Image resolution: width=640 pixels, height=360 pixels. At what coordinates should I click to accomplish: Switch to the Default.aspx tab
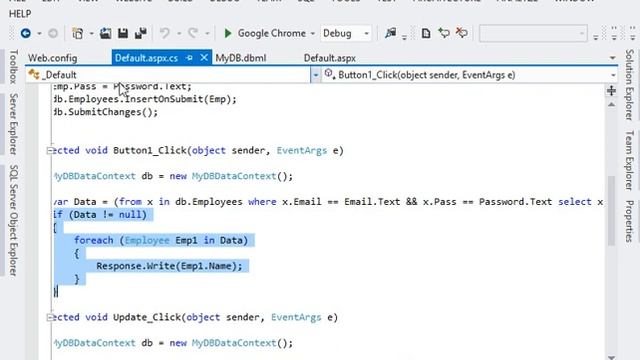[x=330, y=58]
